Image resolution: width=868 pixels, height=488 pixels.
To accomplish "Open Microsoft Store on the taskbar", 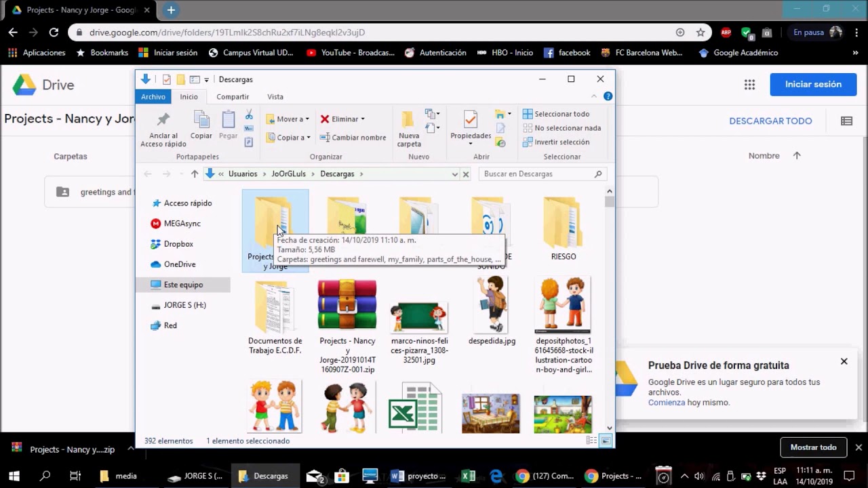I will click(x=342, y=476).
